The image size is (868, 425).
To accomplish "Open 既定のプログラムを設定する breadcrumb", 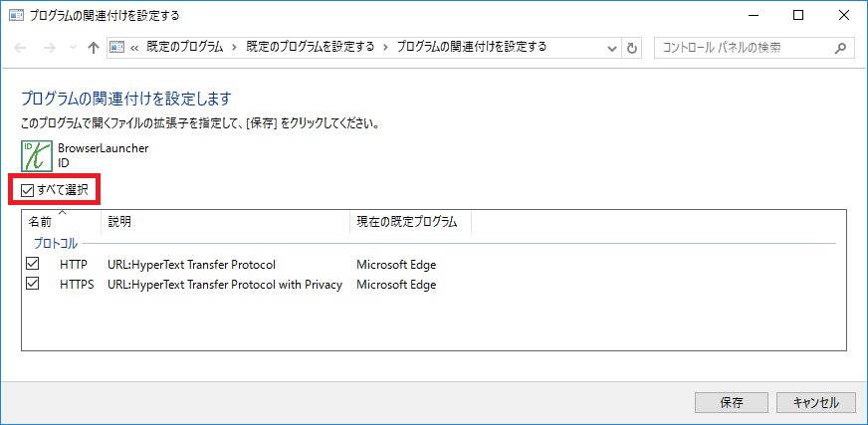I will [x=311, y=48].
